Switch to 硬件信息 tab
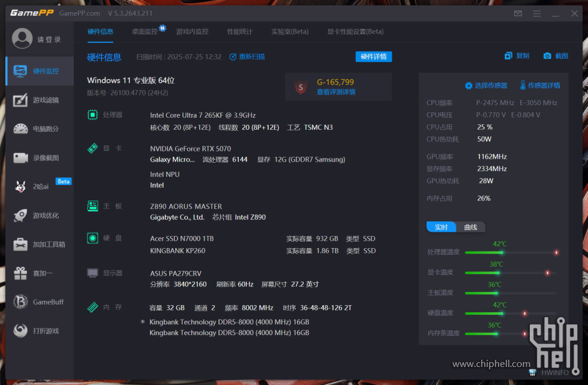 100,31
